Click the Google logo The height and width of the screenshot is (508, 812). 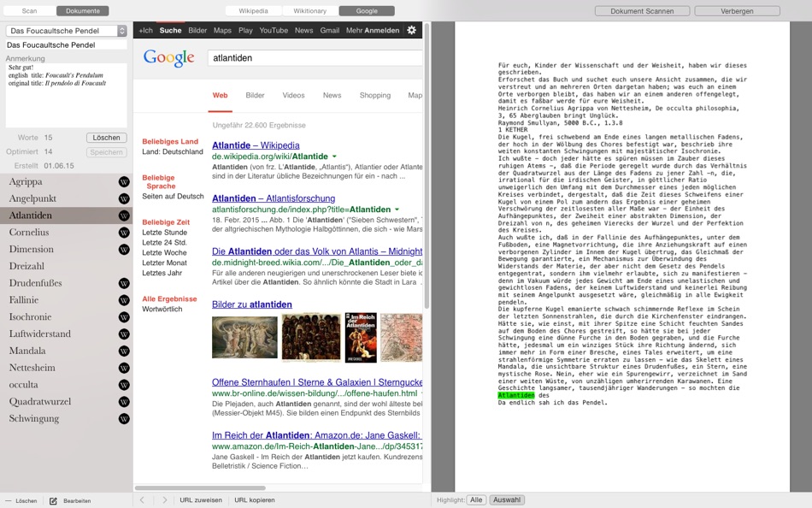[x=168, y=58]
